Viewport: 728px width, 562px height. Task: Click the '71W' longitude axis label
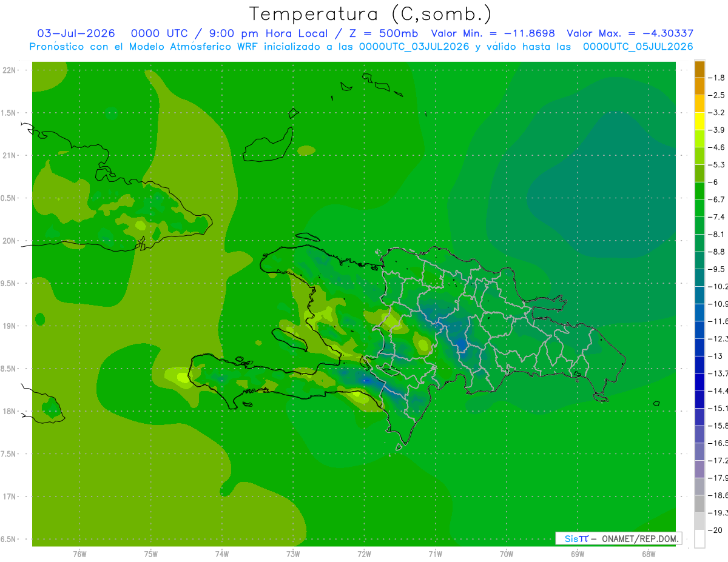pyautogui.click(x=435, y=554)
